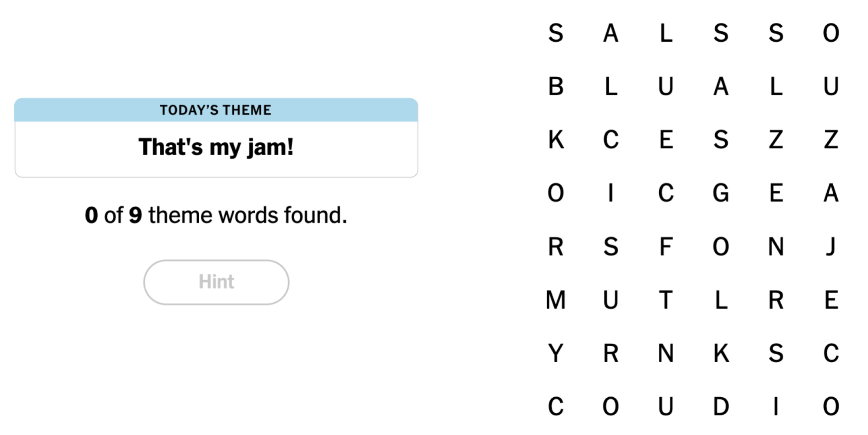The height and width of the screenshot is (435, 868).
Task: Tap the K between N and S
Action: pyautogui.click(x=721, y=353)
